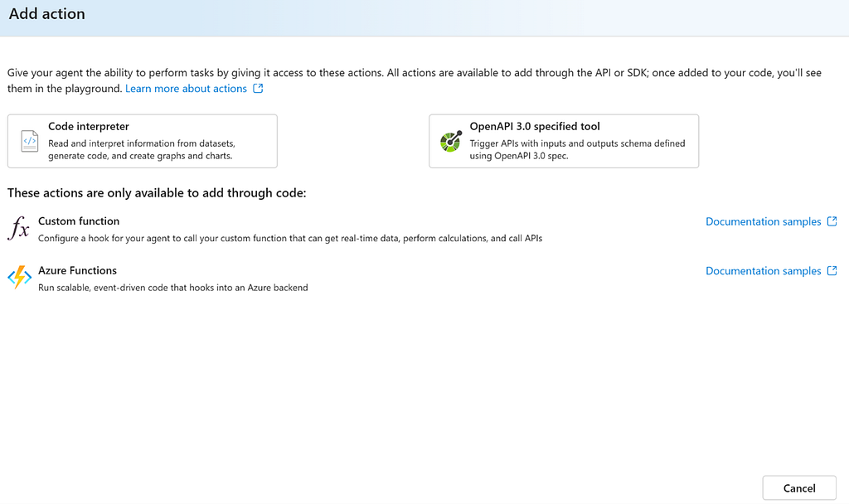Cancel the Add action dialog
The width and height of the screenshot is (849, 504).
point(799,487)
